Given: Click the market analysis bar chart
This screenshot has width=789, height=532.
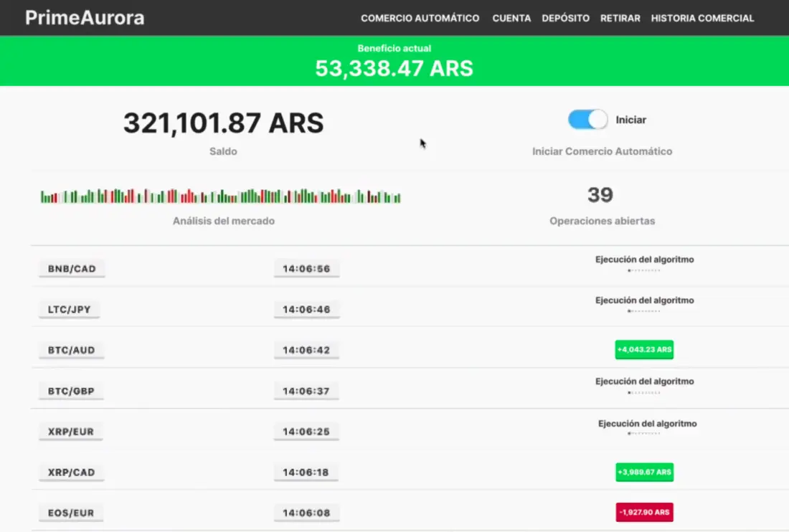Looking at the screenshot, I should pyautogui.click(x=220, y=196).
